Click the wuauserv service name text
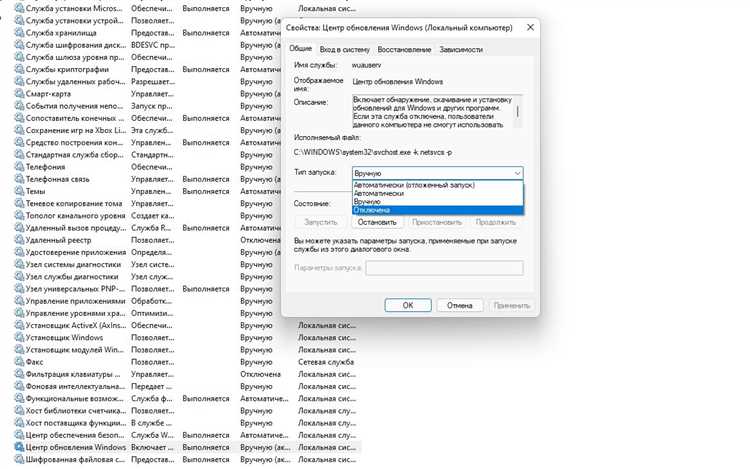Screen dimensions: 750x469 [x=366, y=65]
